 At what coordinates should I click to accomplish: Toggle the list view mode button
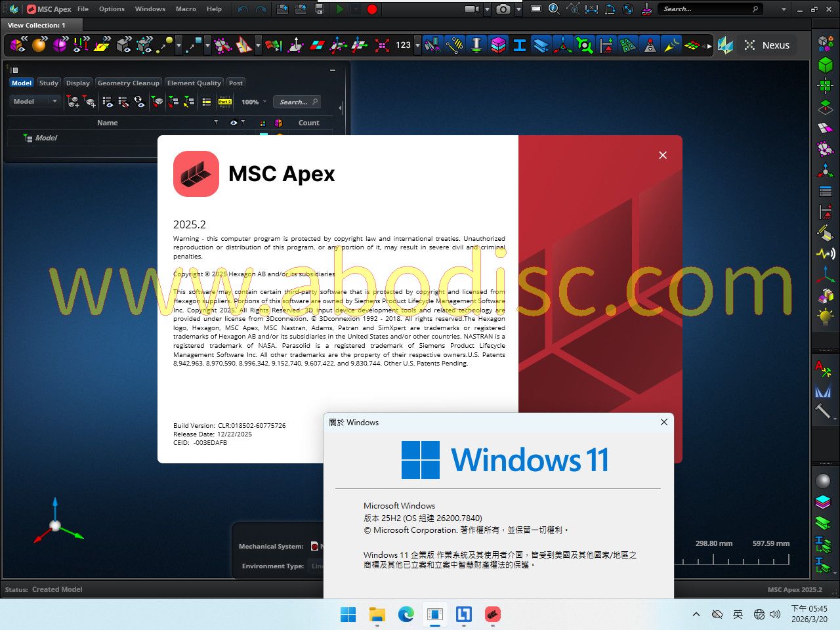207,102
